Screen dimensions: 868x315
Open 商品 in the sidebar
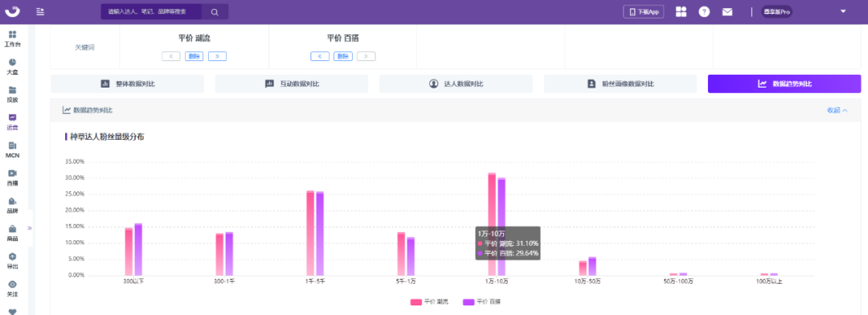click(12, 232)
